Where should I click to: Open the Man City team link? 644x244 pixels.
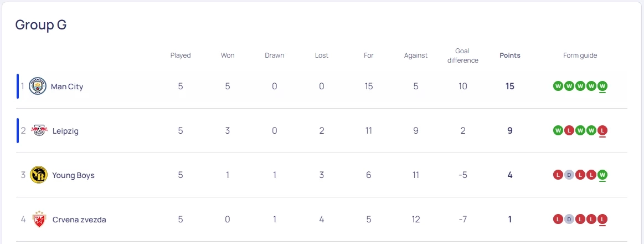[x=67, y=87]
